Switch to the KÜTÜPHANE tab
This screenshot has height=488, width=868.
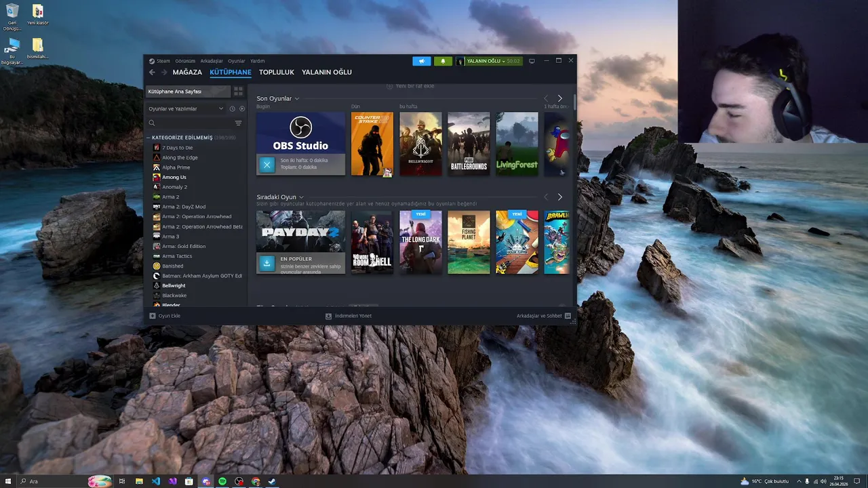pyautogui.click(x=231, y=72)
